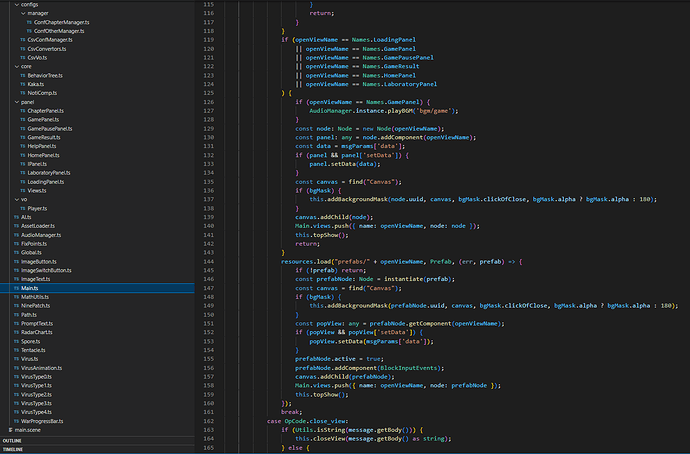Collapse the vo folder
This screenshot has height=454, width=690.
[x=17, y=199]
